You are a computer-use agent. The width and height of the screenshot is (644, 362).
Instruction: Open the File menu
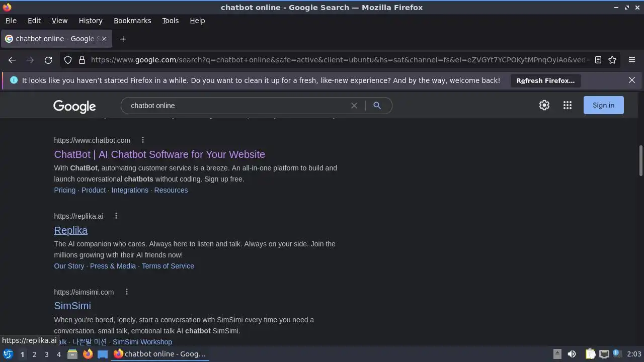coord(11,21)
